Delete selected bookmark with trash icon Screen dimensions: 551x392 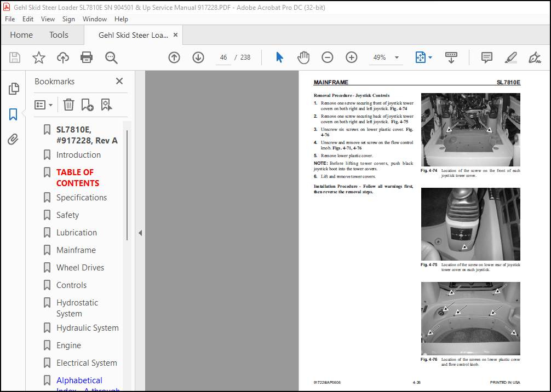[68, 105]
